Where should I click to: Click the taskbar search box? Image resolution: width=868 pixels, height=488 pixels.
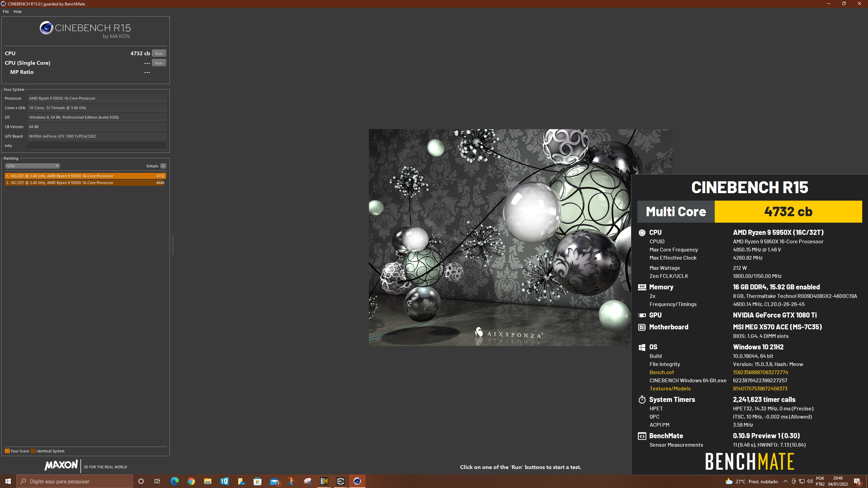tap(75, 481)
